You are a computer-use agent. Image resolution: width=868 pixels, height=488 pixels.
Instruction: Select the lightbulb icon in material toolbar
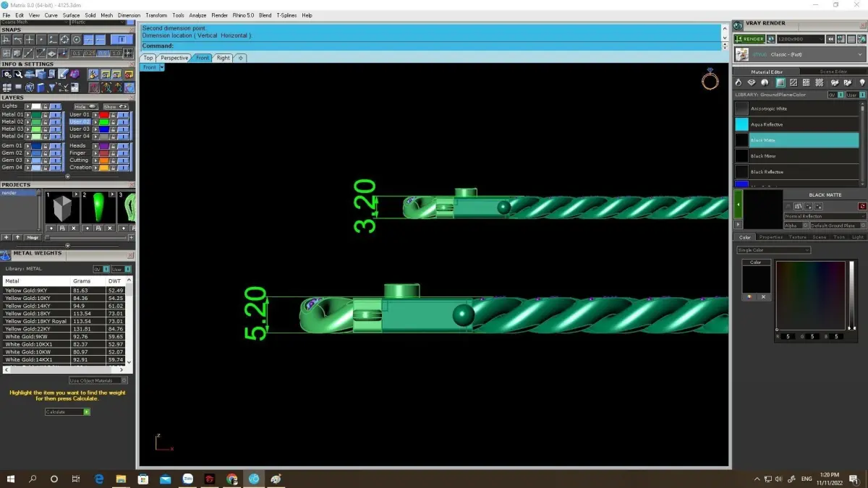click(861, 83)
